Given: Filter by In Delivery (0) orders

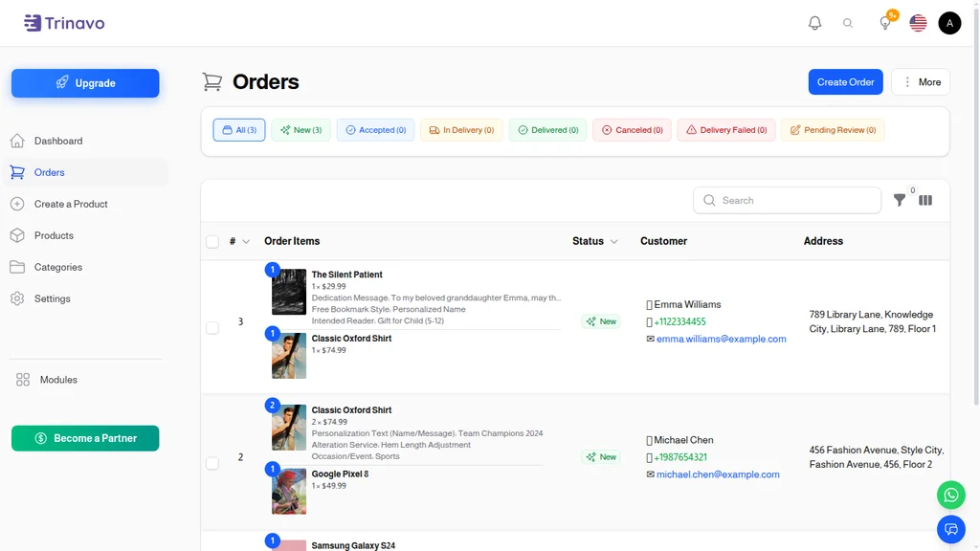Looking at the screenshot, I should pyautogui.click(x=461, y=130).
